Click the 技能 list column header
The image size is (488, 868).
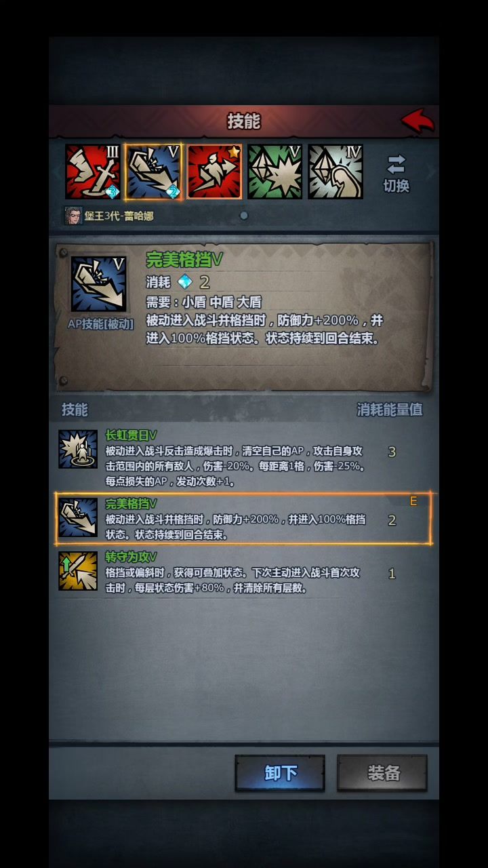click(75, 410)
